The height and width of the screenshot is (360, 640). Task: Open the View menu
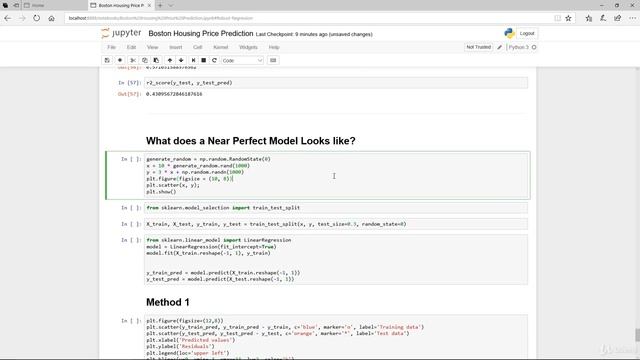point(152,47)
